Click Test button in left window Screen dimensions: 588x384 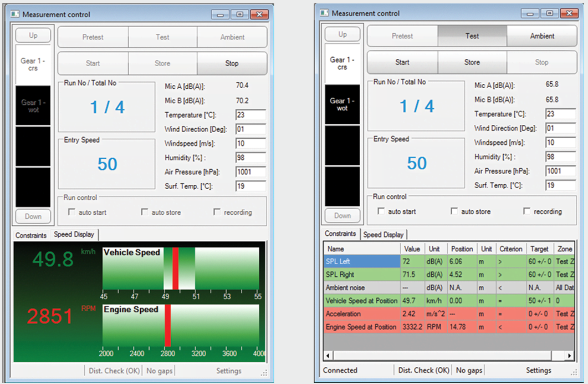[x=162, y=37]
